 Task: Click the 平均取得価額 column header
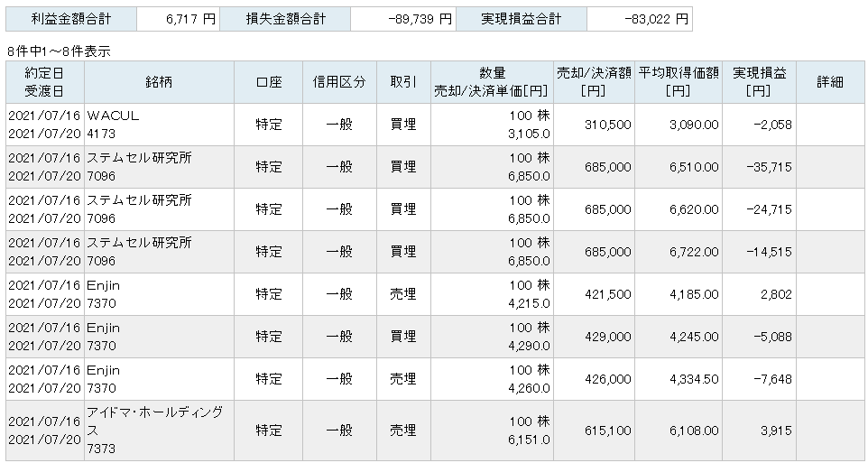[679, 82]
